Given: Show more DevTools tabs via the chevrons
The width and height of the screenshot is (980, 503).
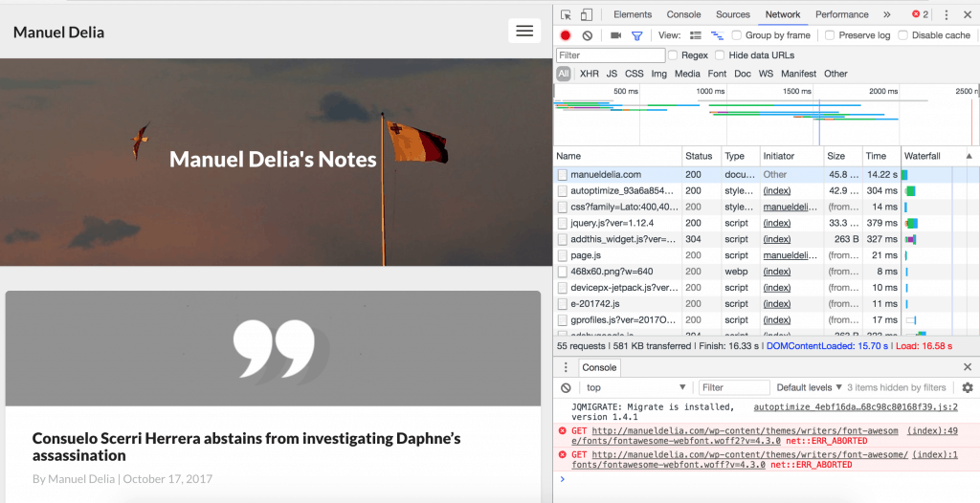Looking at the screenshot, I should (886, 14).
